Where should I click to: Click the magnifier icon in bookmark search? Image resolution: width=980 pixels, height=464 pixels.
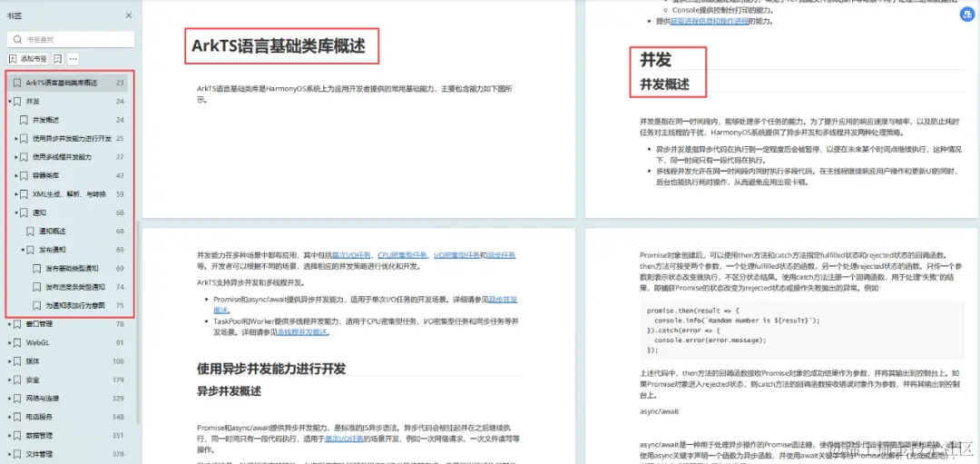18,39
